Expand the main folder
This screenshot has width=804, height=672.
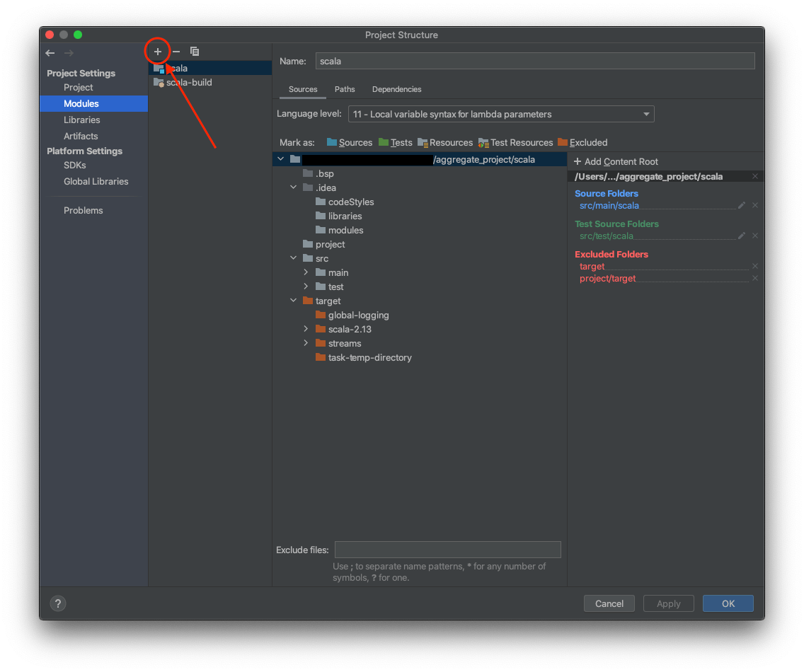306,272
